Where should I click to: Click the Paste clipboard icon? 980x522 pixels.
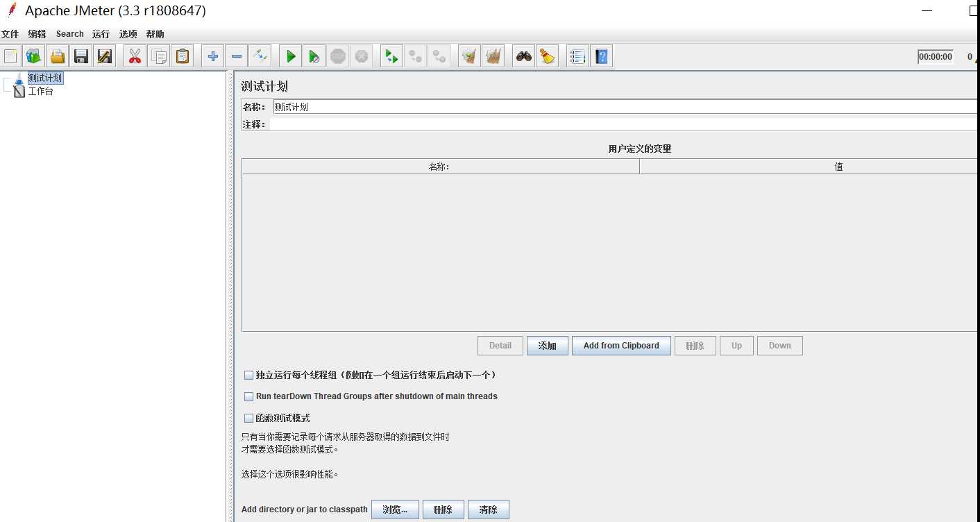coord(183,56)
